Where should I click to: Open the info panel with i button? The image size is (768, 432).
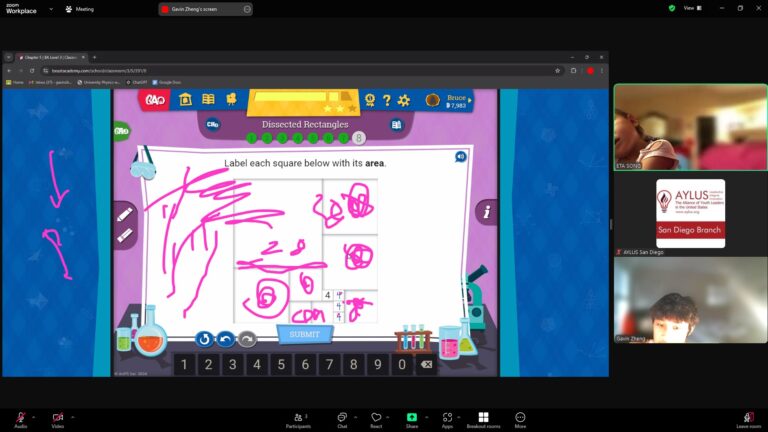(486, 212)
